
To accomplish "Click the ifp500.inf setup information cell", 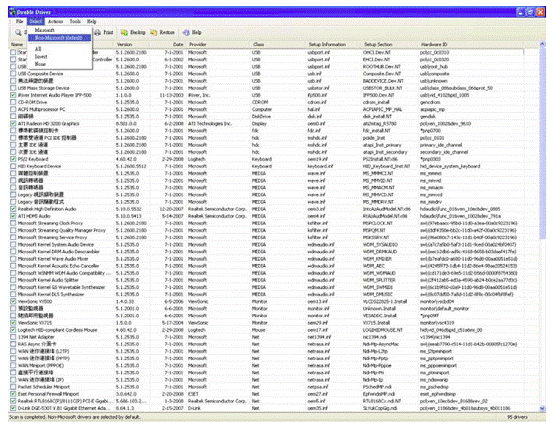I will pos(317,95).
